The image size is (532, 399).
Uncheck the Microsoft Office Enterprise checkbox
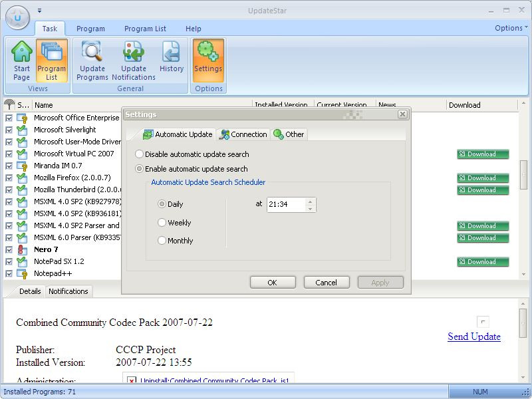9,118
